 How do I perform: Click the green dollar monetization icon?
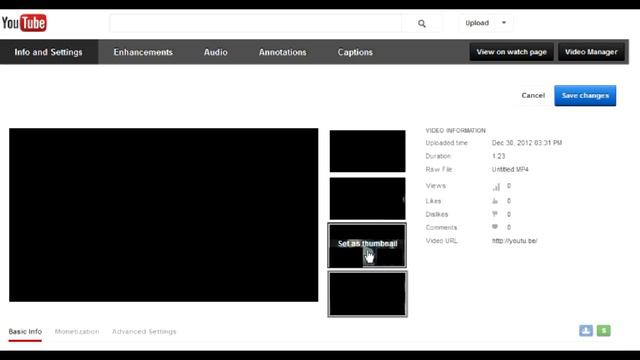[x=604, y=331]
